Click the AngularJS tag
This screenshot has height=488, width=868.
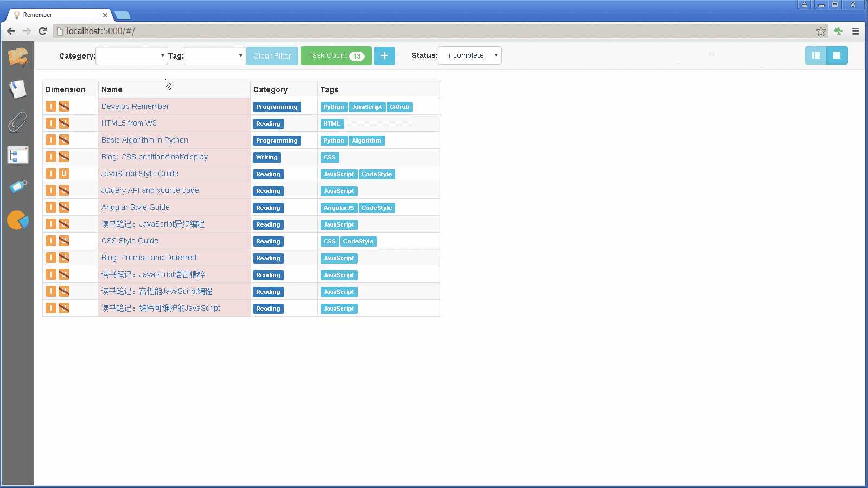tap(339, 208)
